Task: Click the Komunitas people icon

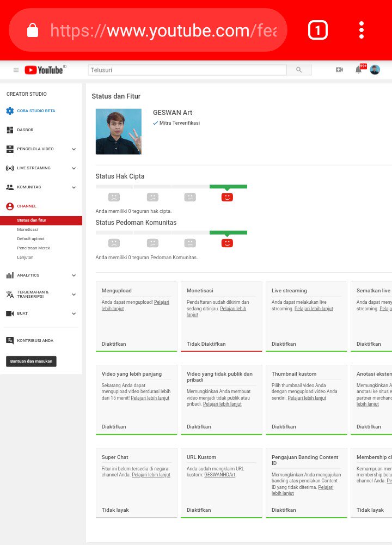Action: coord(10,187)
